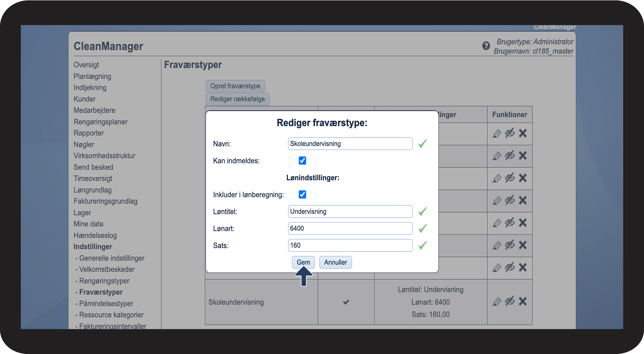
Task: Click Opret fraværstype button
Action: [235, 86]
